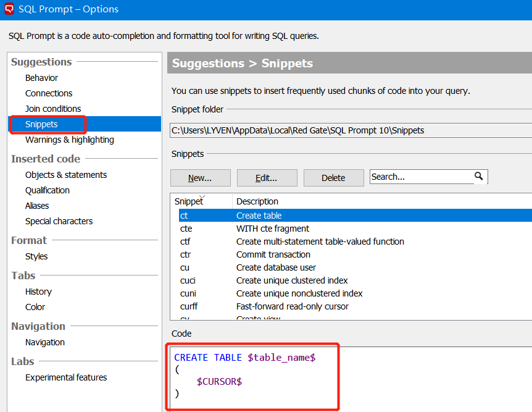Select Warnings & highlighting settings
This screenshot has width=532, height=412.
[x=69, y=140]
